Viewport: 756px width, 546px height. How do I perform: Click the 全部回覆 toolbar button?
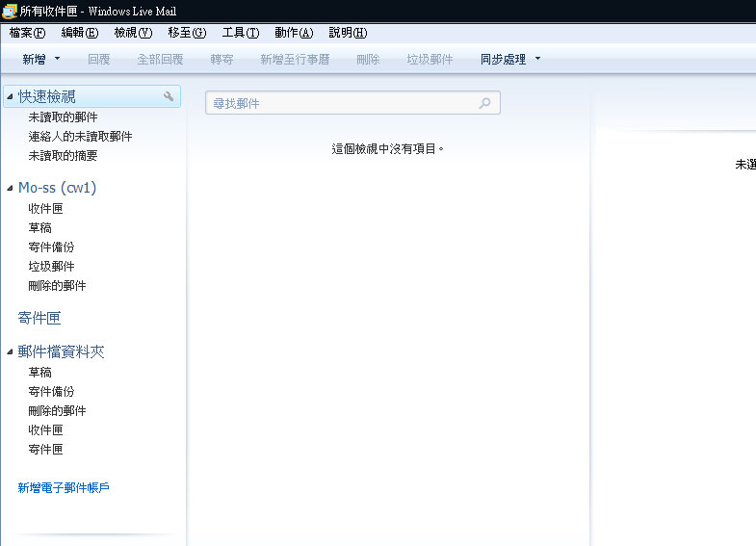[x=160, y=60]
